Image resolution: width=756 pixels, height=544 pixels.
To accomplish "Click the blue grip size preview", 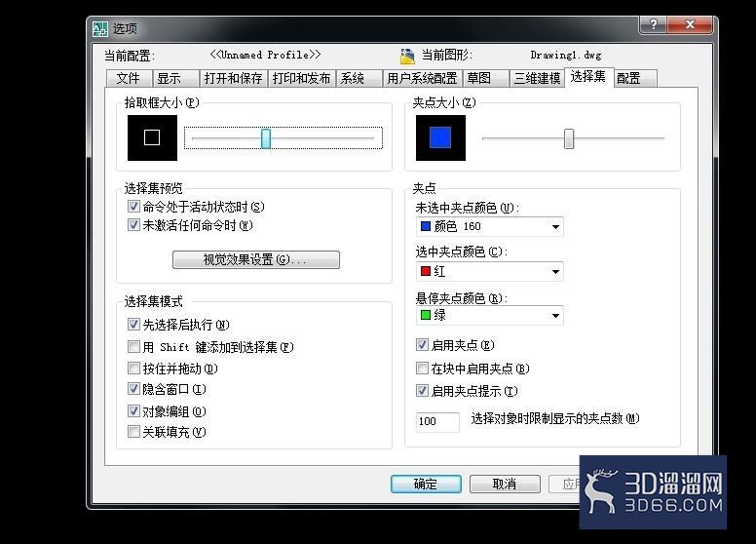I will pyautogui.click(x=440, y=137).
